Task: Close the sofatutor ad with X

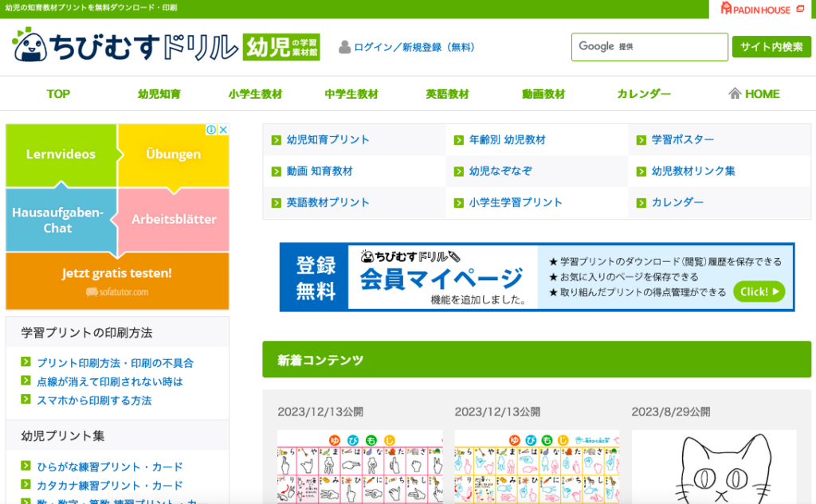Action: click(223, 130)
